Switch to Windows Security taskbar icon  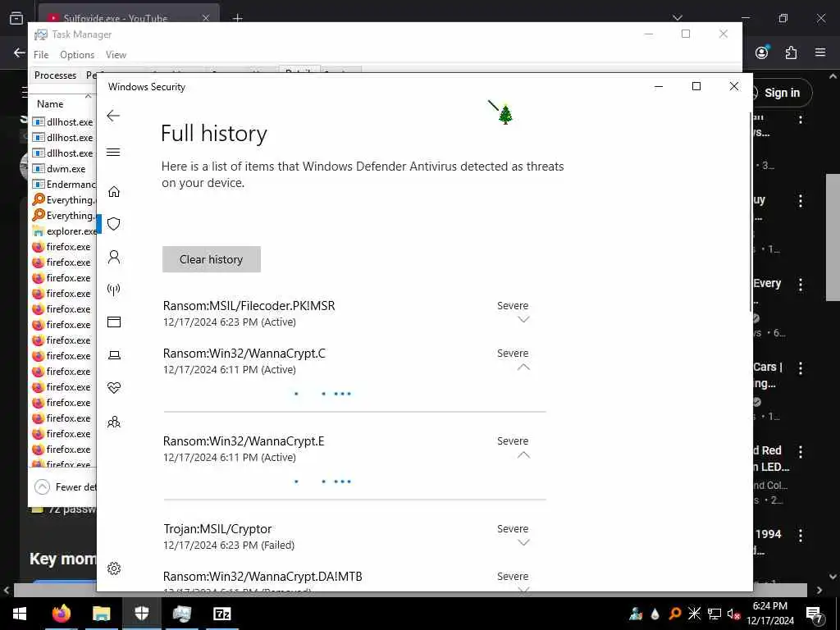pyautogui.click(x=141, y=614)
